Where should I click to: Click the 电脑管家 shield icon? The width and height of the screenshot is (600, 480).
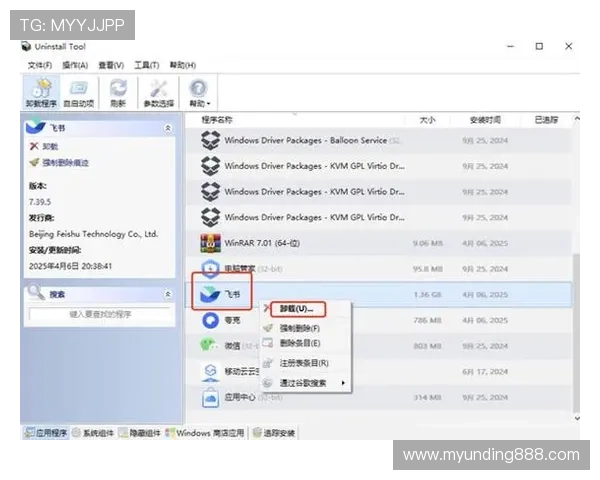tap(210, 268)
